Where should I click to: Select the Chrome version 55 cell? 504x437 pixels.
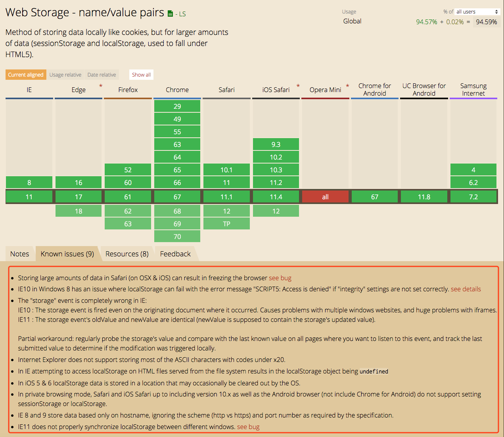click(177, 132)
